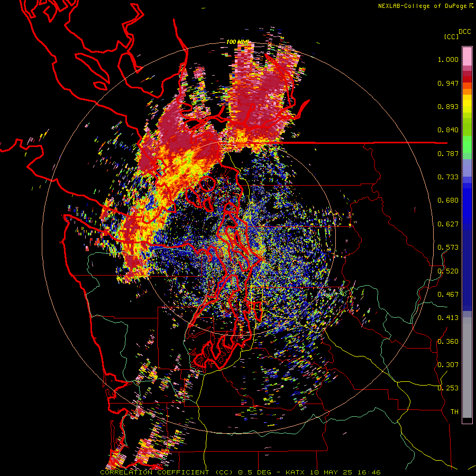The image size is (476, 476).
Task: Select the 0.413 scale value
Action: coord(448,318)
